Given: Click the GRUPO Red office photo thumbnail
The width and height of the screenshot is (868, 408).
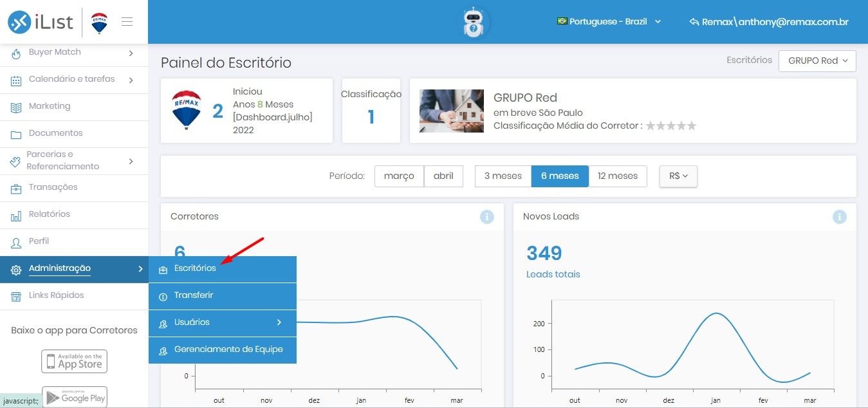Looking at the screenshot, I should pos(452,111).
